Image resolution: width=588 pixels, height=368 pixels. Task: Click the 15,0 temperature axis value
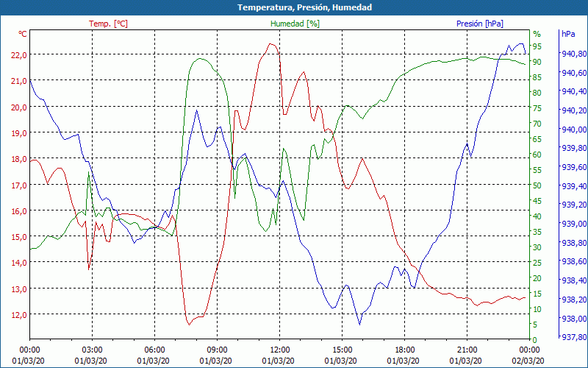pos(19,237)
